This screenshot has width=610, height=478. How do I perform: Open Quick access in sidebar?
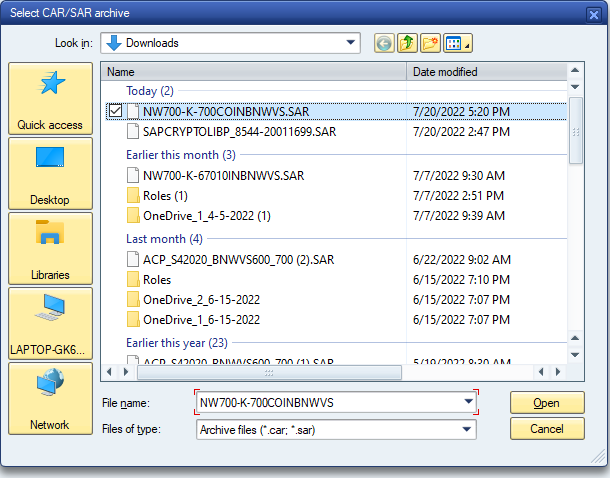pyautogui.click(x=49, y=99)
